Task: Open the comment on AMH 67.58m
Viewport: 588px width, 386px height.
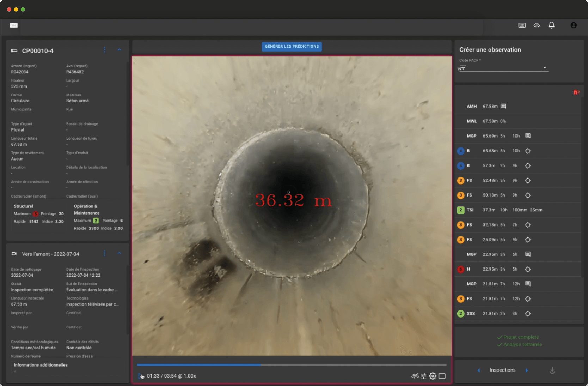Action: (503, 106)
